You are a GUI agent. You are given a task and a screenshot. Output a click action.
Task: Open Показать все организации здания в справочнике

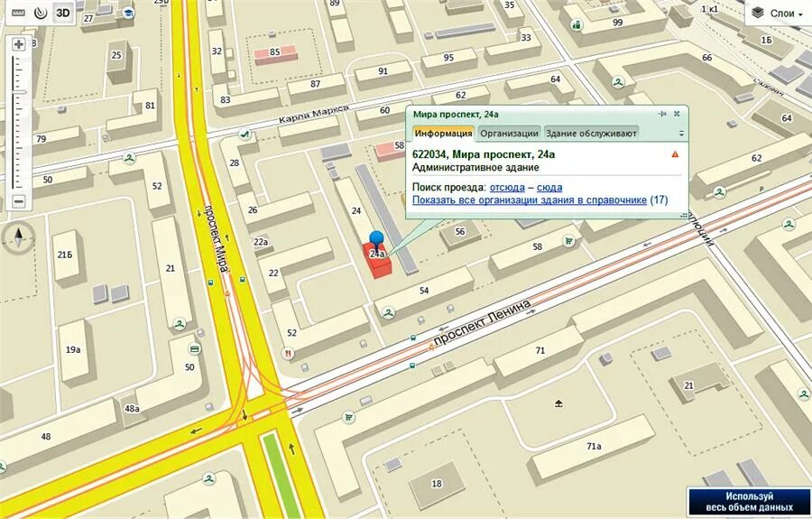[x=530, y=200]
